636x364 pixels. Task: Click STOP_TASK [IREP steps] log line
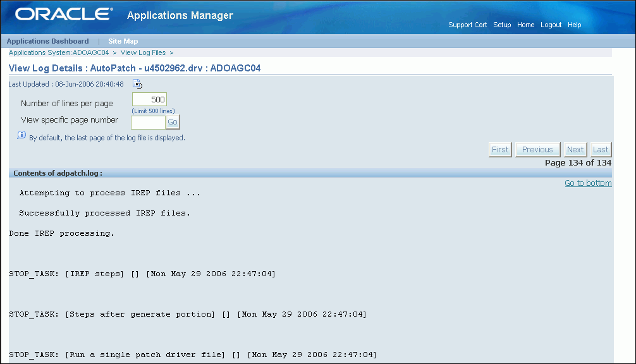[x=142, y=274]
